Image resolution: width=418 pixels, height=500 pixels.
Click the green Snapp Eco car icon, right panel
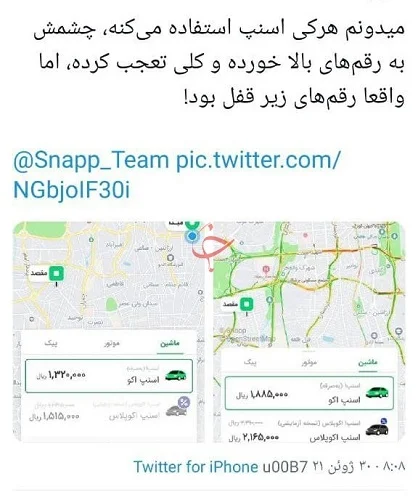point(377,393)
